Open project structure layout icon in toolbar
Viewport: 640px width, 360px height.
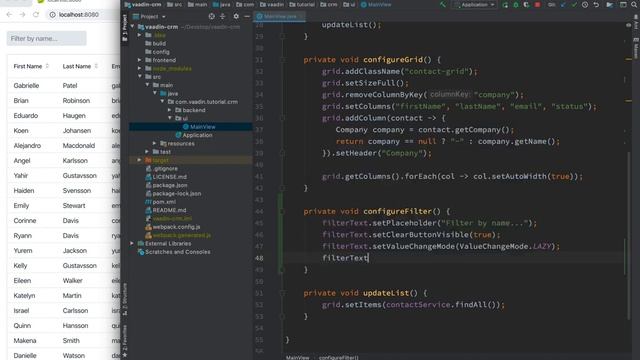623,5
